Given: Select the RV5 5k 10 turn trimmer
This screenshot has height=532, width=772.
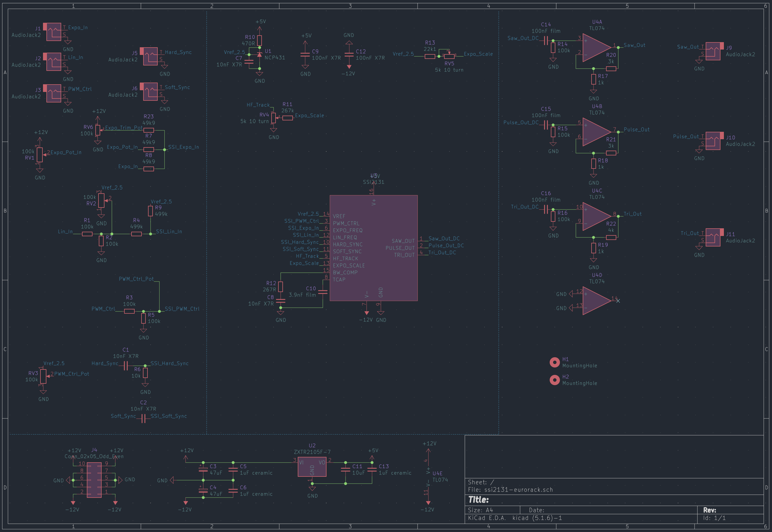Looking at the screenshot, I should tap(449, 56).
